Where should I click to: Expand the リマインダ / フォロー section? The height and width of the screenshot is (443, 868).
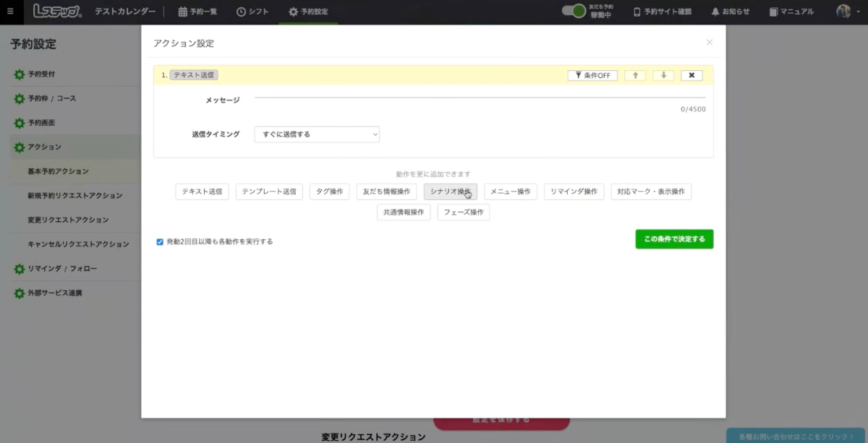click(62, 269)
